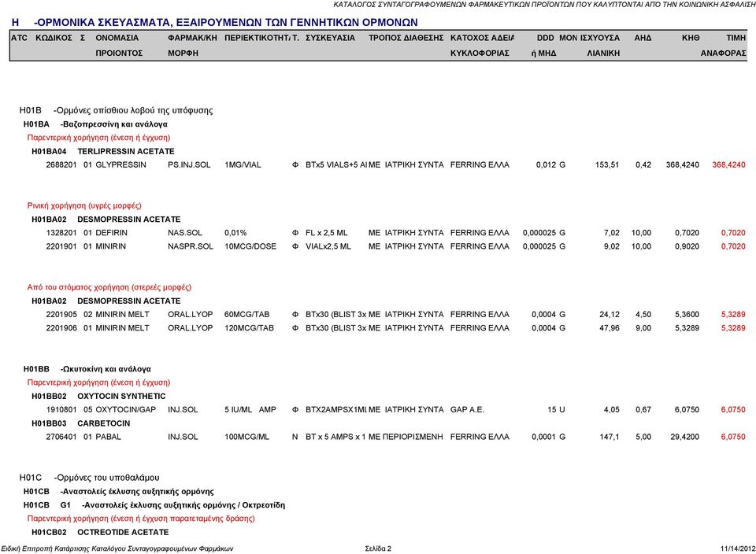The image size is (756, 554).
Task: Click the product name 'PABAL'
Action: [x=109, y=437]
